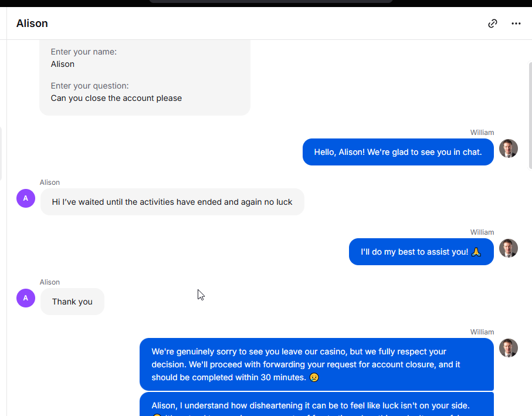Click the 'Enter your name' form field value Alison

63,64
